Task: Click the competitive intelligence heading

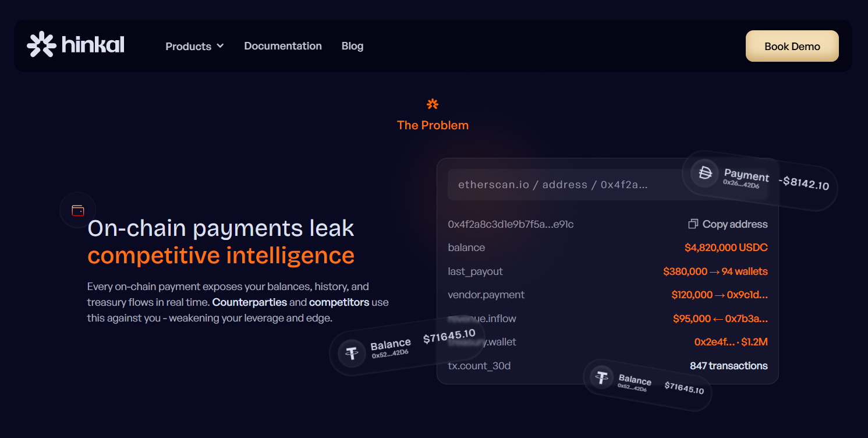Action: point(221,255)
